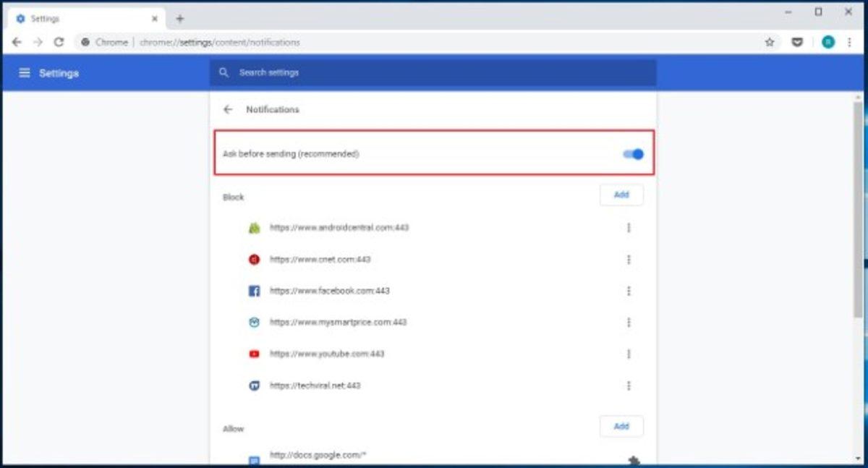Viewport: 868px width, 468px height.
Task: Open more options for www.facebook.com
Action: tap(629, 291)
